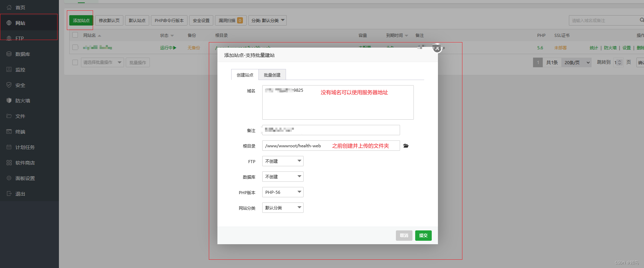The image size is (644, 268).
Task: Click the 默认站点 button
Action: (x=137, y=20)
